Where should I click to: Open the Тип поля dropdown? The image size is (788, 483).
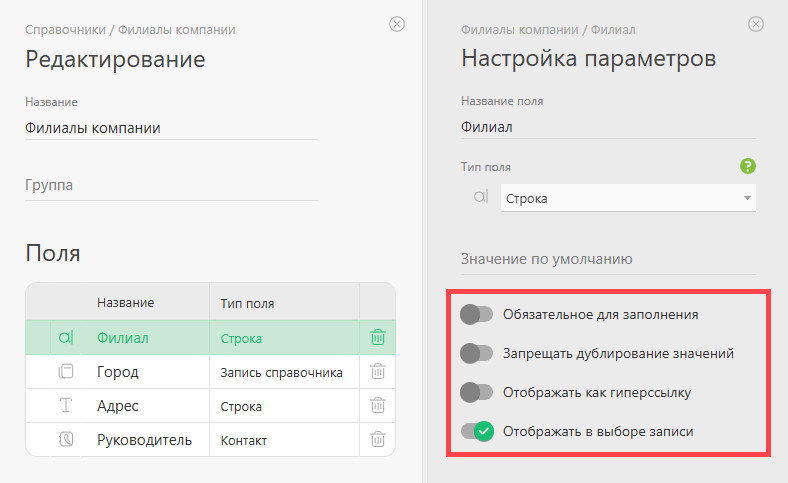(627, 198)
